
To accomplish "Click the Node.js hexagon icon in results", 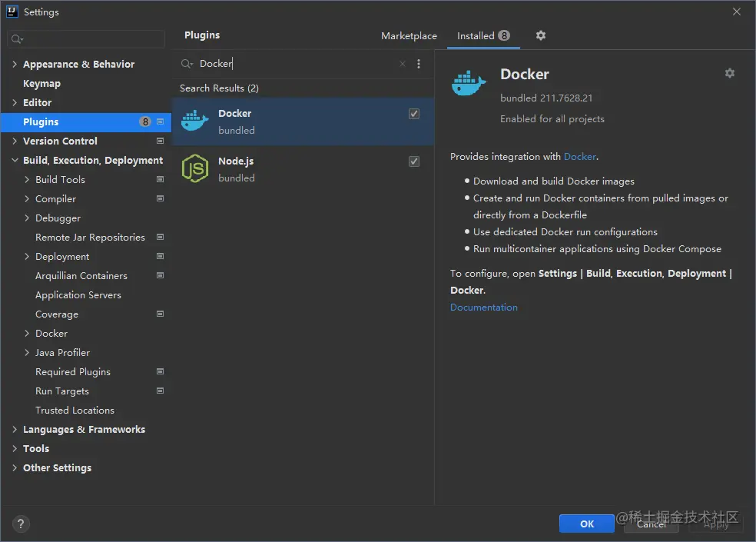I will (195, 168).
